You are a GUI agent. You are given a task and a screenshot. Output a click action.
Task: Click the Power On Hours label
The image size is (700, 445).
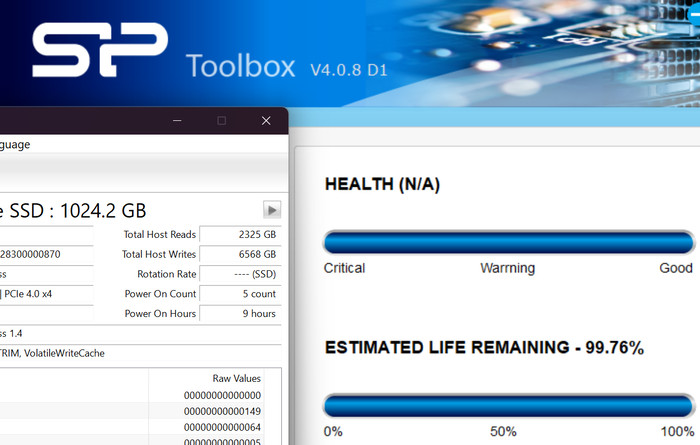click(x=160, y=313)
